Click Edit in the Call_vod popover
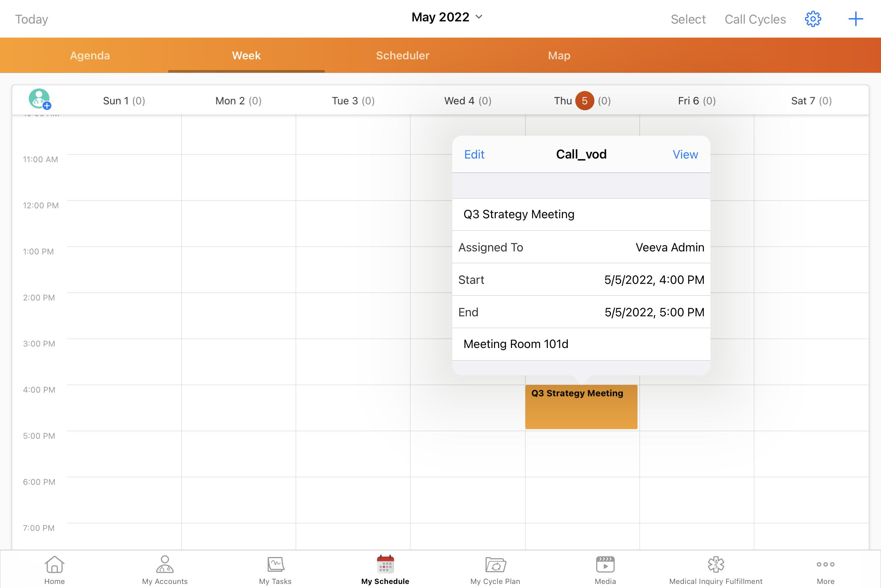 [474, 154]
